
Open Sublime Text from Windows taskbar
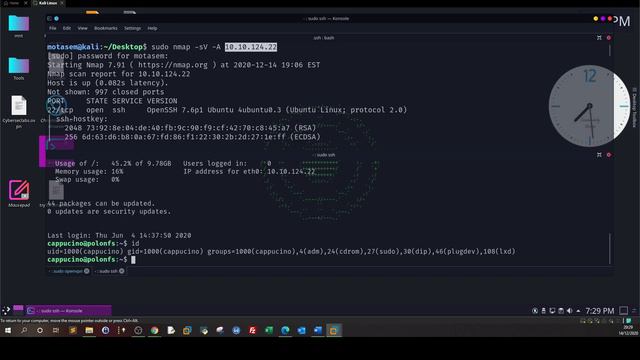click(x=73, y=330)
